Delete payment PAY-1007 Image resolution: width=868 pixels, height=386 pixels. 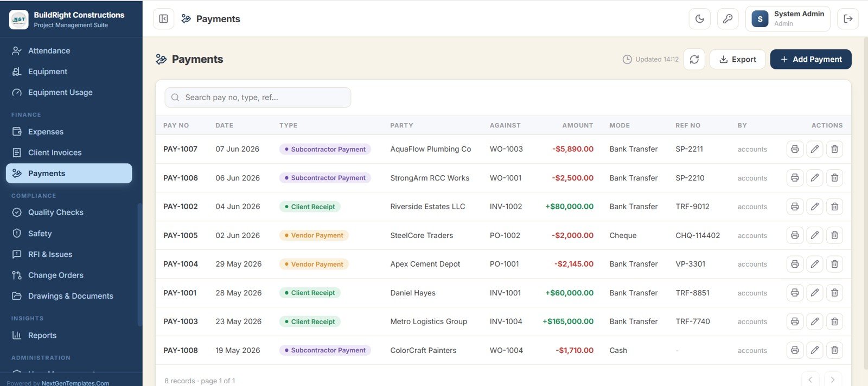(x=834, y=149)
